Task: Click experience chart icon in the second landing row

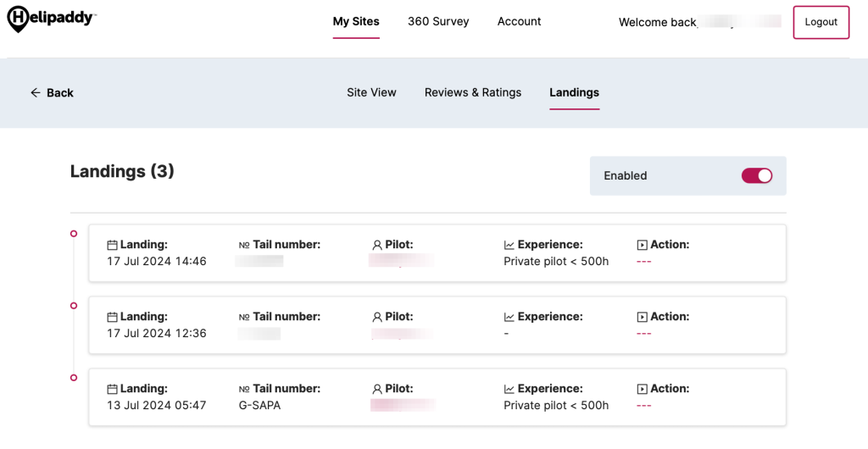Action: [x=509, y=317]
